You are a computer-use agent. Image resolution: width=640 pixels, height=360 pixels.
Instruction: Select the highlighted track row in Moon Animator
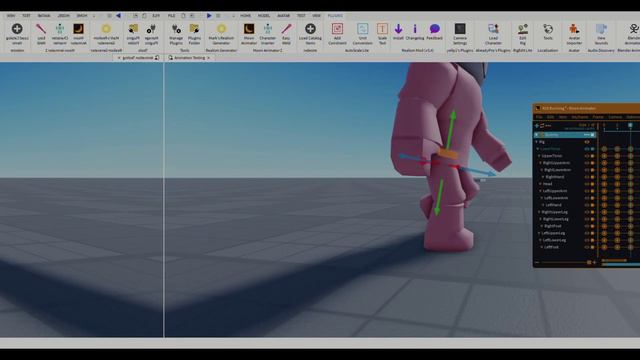point(565,135)
